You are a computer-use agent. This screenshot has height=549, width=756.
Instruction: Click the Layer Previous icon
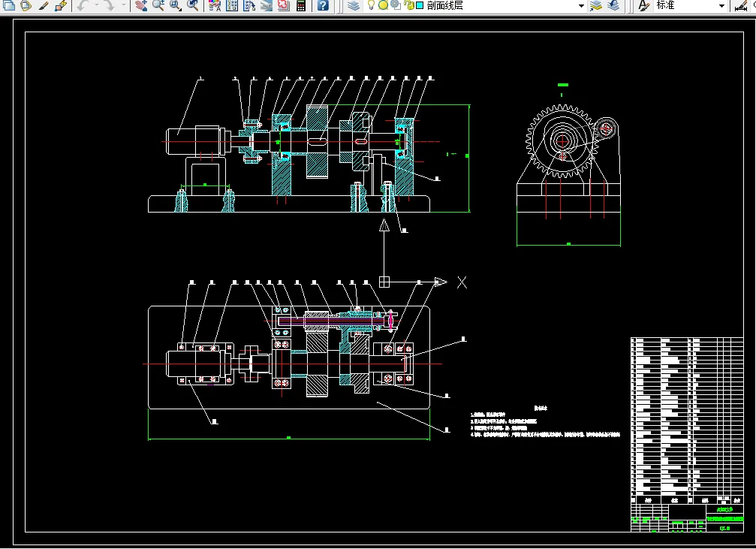(613, 5)
